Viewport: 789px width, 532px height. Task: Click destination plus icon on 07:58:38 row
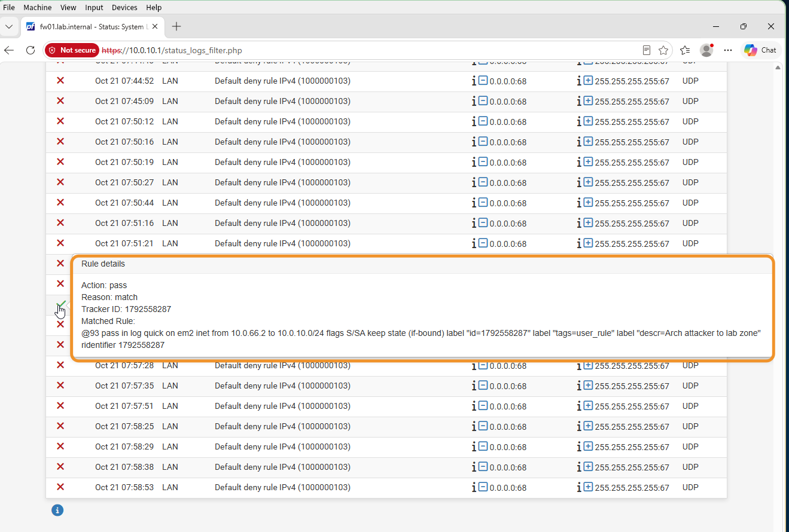(588, 467)
